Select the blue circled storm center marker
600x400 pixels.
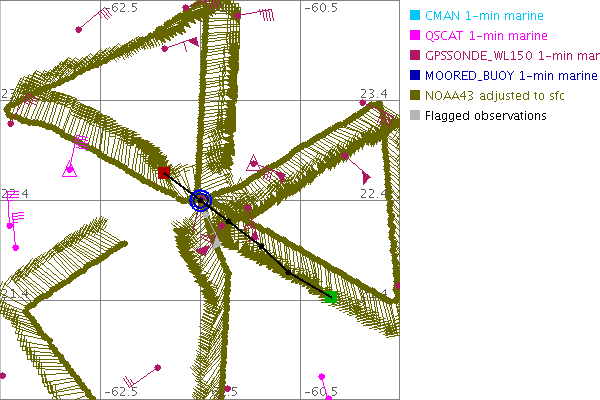[201, 200]
